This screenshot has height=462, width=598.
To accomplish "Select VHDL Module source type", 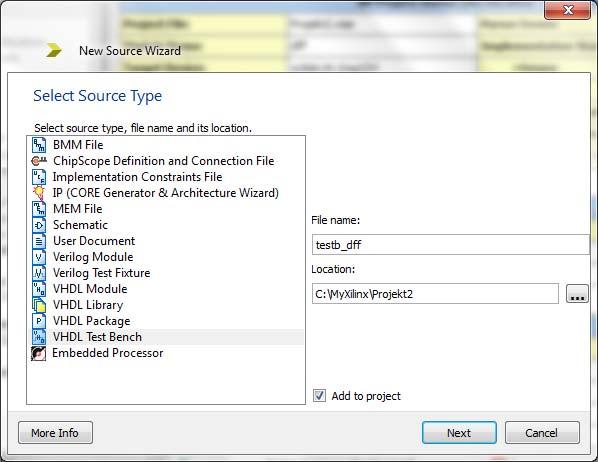I will pos(90,289).
